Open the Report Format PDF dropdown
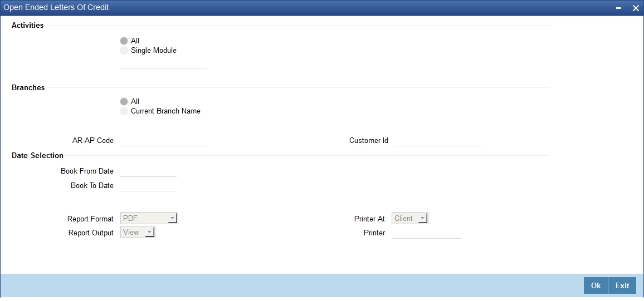The image size is (644, 301). tap(149, 219)
